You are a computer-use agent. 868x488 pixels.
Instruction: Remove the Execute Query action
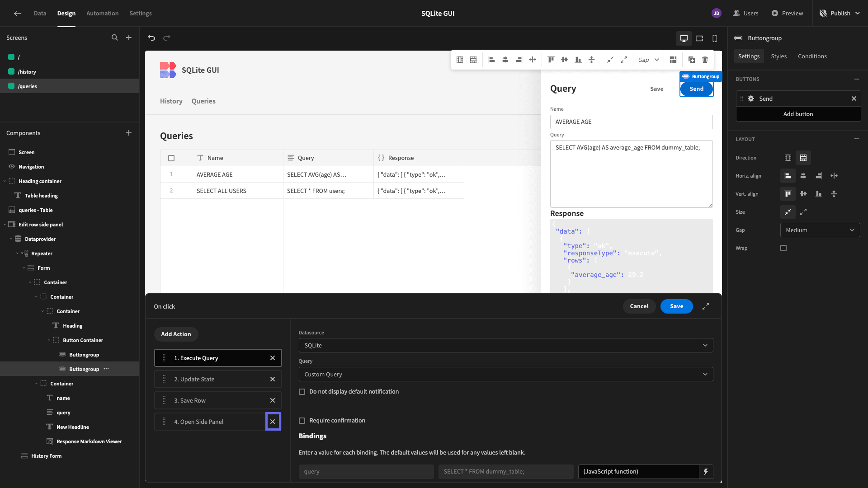click(273, 358)
